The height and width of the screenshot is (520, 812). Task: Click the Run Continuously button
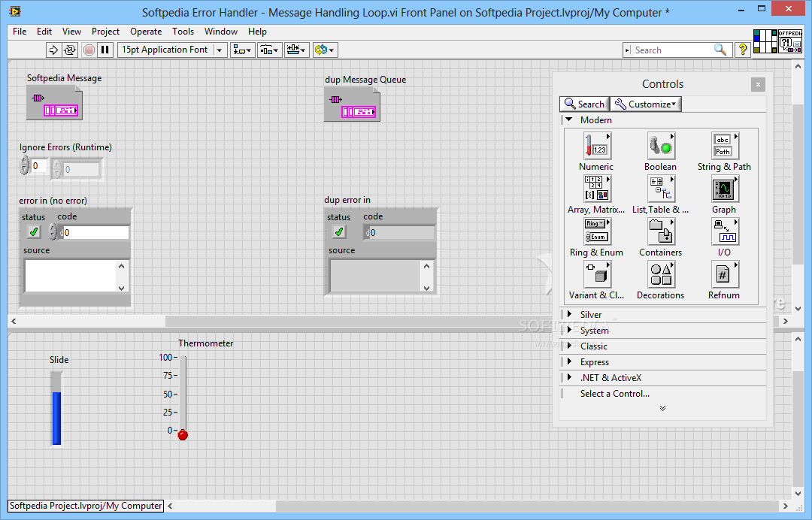click(x=70, y=50)
